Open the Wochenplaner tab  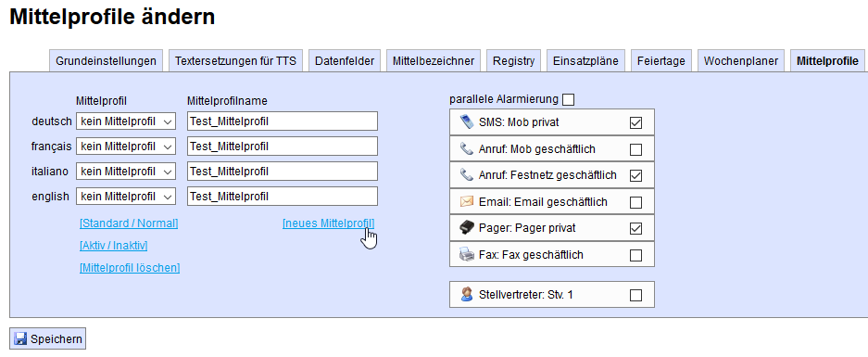point(741,61)
